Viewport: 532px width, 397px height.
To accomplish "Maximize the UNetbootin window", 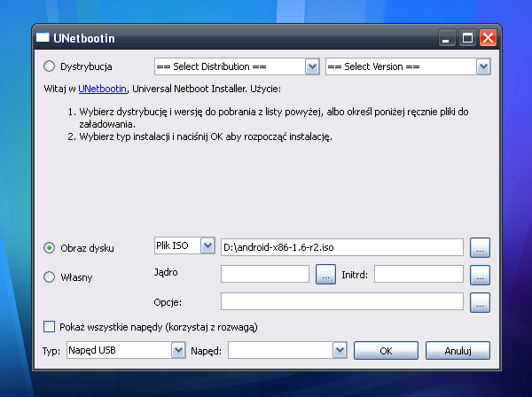I will coord(467,37).
